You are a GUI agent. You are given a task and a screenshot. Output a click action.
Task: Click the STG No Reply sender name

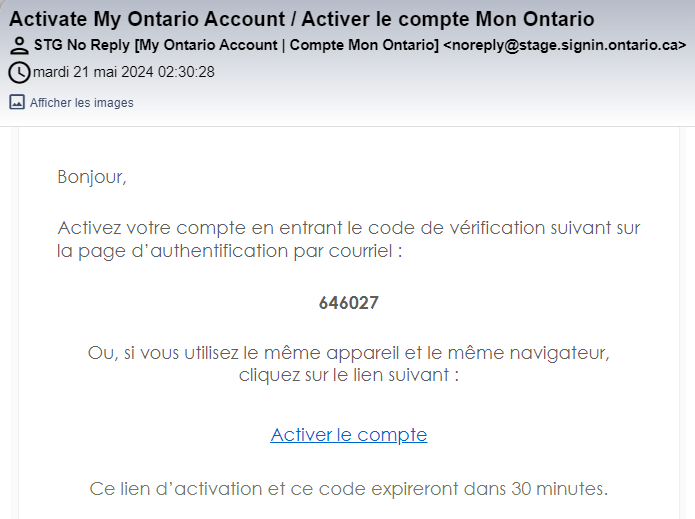pyautogui.click(x=82, y=45)
